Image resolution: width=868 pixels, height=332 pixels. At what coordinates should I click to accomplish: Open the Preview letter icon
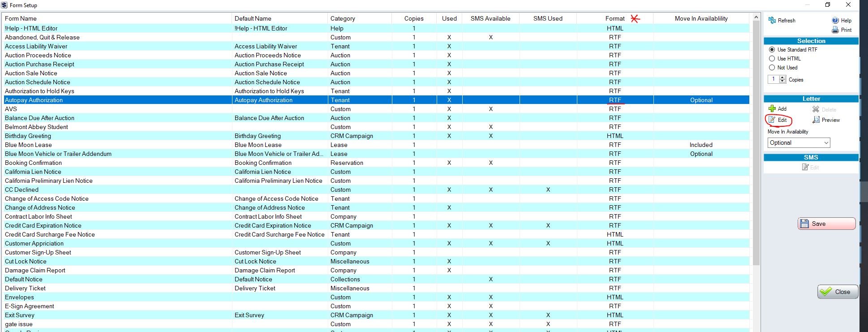click(816, 120)
